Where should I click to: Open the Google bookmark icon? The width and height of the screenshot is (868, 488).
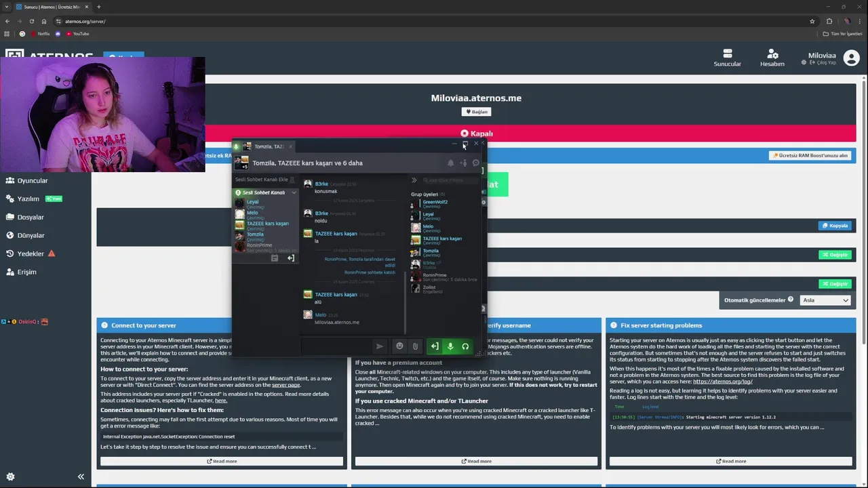pos(22,33)
